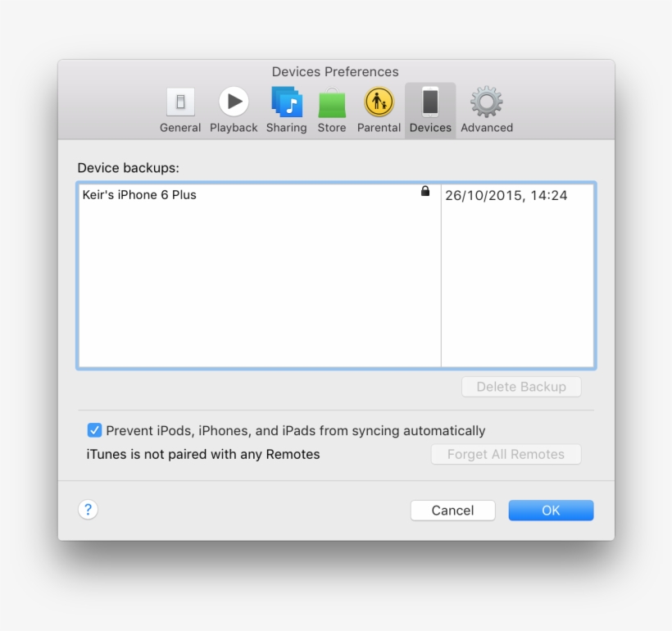The height and width of the screenshot is (631, 672).
Task: Click the backup date 26/10/2015, 14:24
Action: point(506,196)
